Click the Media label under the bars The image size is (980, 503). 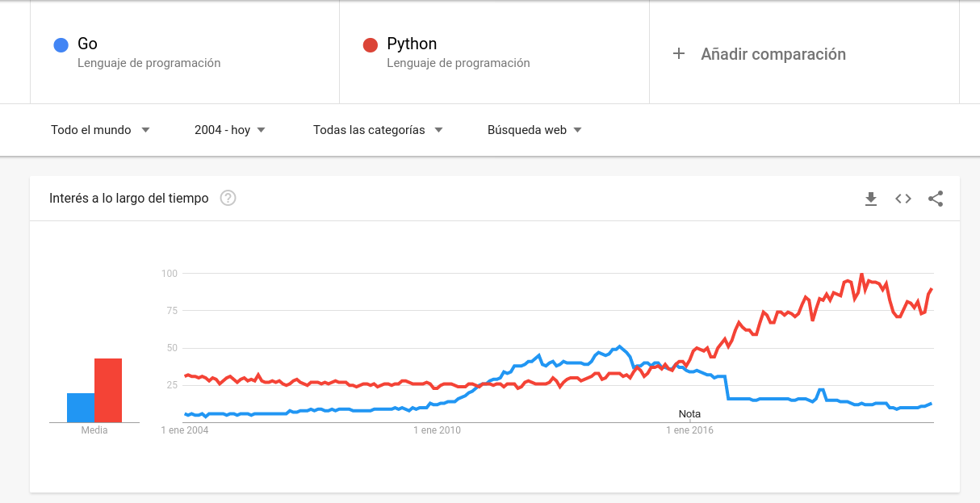[94, 430]
